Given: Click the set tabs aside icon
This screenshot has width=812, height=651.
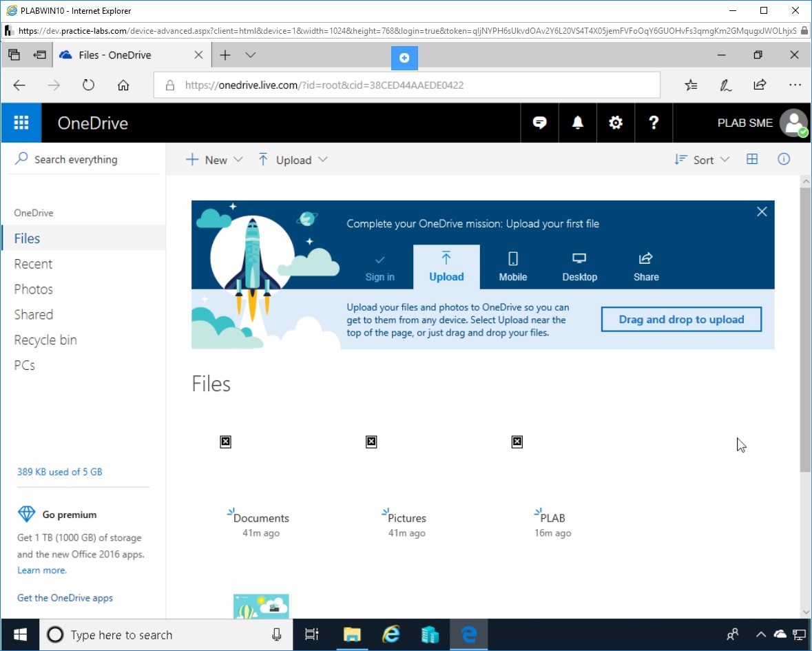Looking at the screenshot, I should pos(39,54).
